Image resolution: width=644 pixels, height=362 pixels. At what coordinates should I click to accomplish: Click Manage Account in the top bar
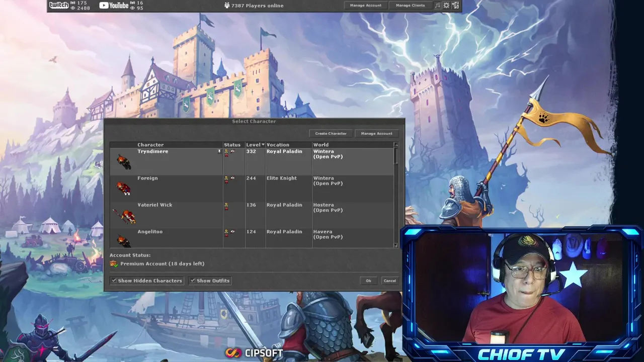pyautogui.click(x=366, y=6)
